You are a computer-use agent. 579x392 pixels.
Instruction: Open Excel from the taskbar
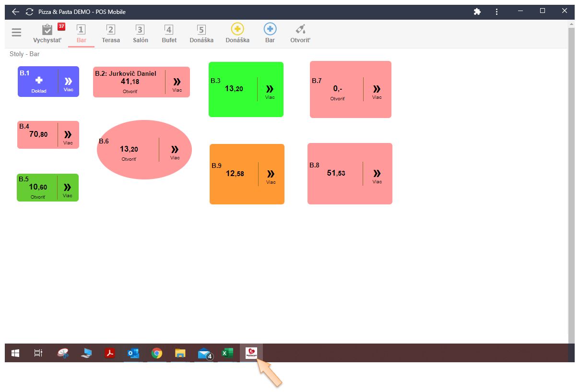[227, 354]
